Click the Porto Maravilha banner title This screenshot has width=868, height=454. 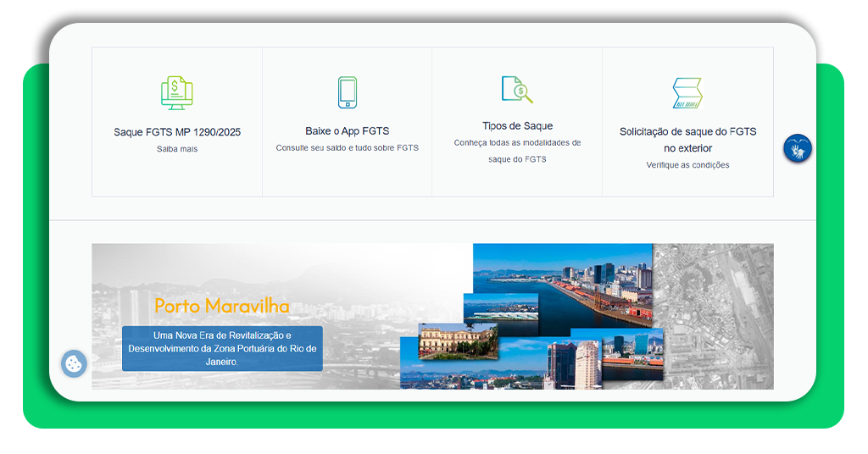point(222,306)
